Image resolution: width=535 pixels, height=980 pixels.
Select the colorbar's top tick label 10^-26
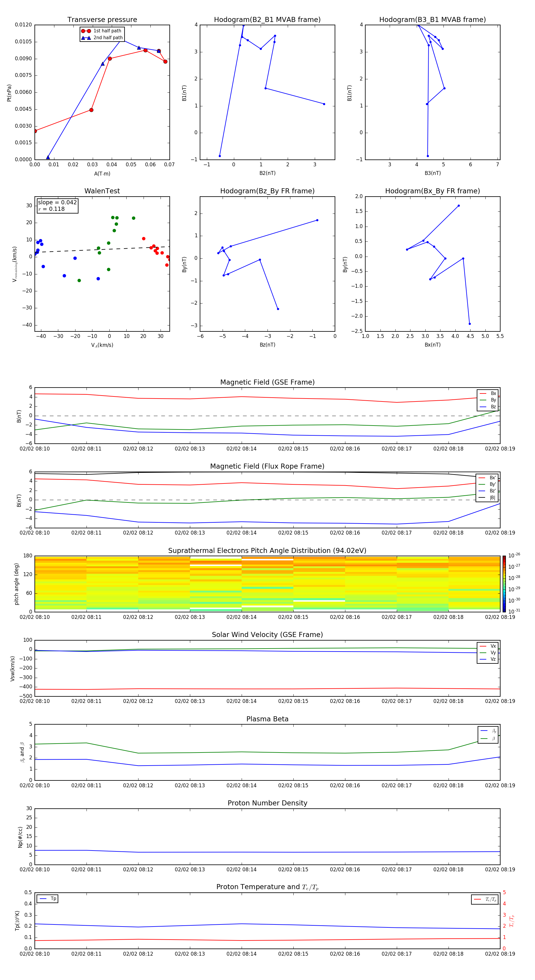[514, 555]
